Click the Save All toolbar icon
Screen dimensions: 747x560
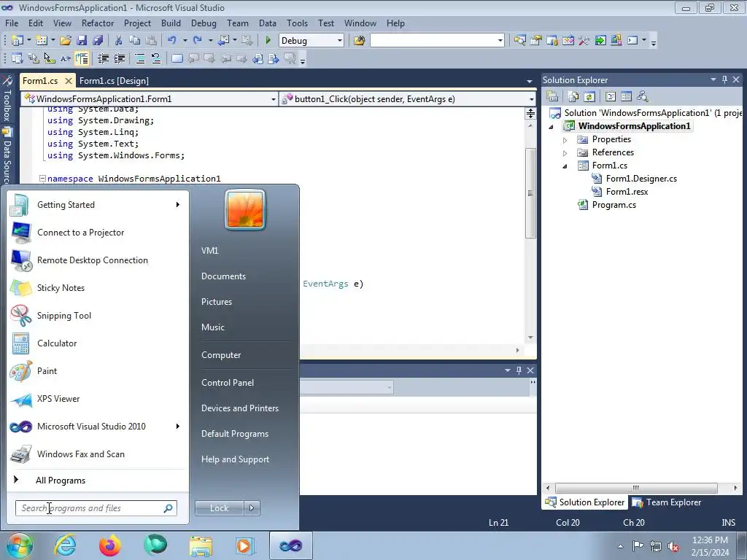click(x=98, y=41)
